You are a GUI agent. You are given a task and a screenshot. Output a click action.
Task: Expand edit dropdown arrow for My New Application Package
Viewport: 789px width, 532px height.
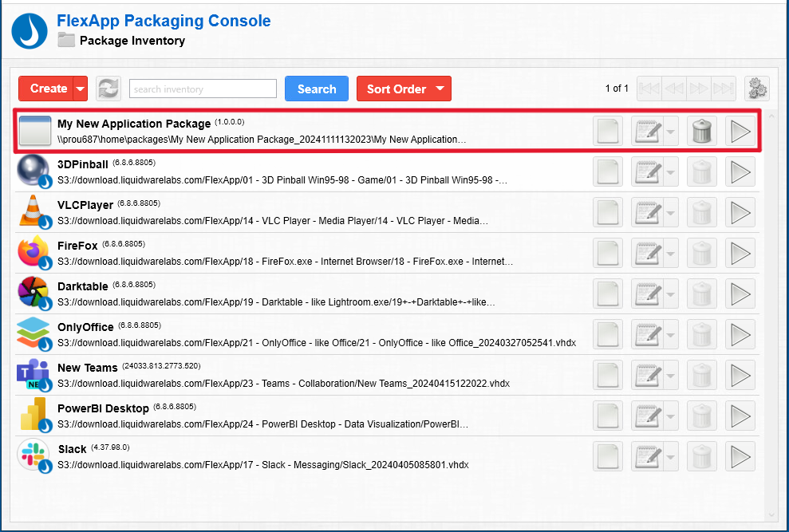pos(672,131)
